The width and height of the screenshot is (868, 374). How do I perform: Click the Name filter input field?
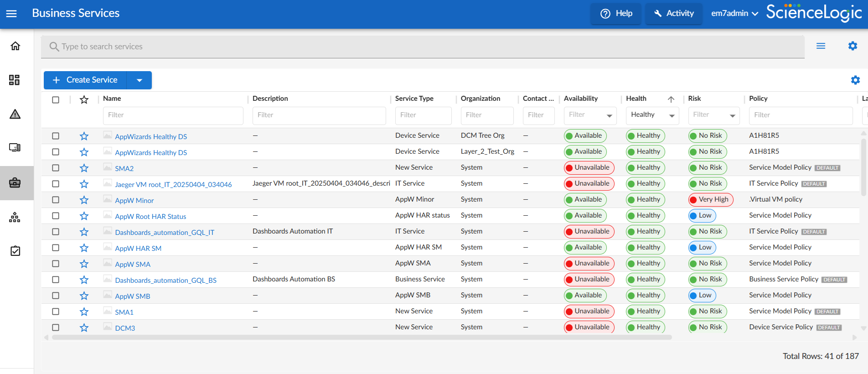pos(173,115)
